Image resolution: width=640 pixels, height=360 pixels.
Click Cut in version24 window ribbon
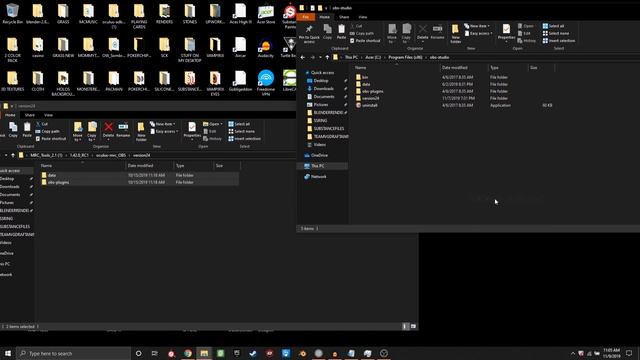(42, 124)
